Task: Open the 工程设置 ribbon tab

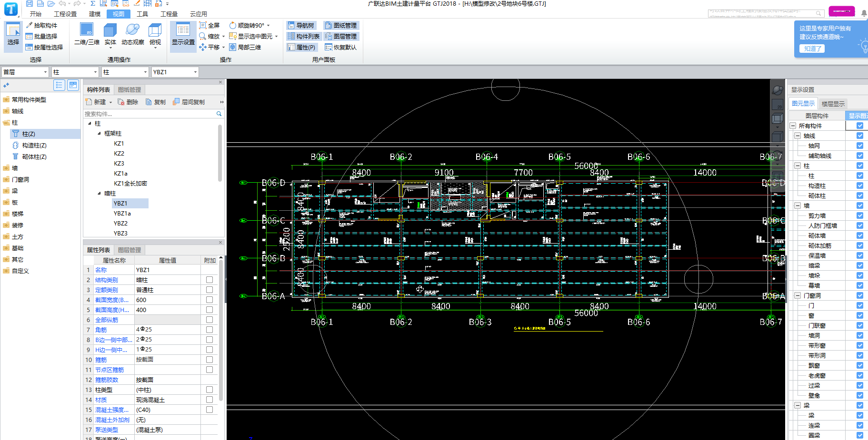Action: coord(65,14)
